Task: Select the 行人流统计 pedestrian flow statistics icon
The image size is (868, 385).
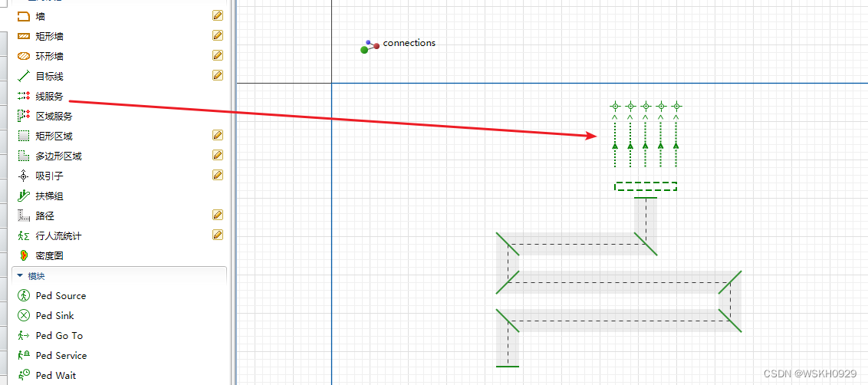Action: pyautogui.click(x=23, y=236)
